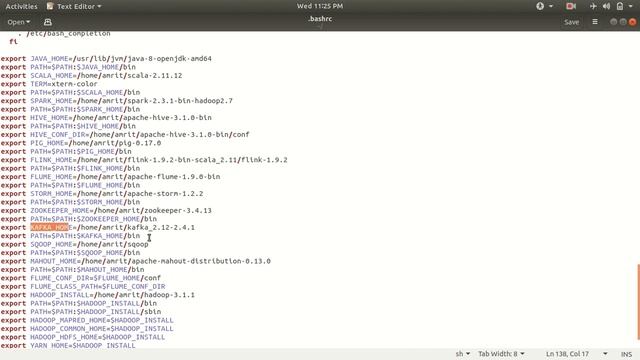Image resolution: width=640 pixels, height=360 pixels.
Task: Click the Ln 138, Col 17 status entry
Action: pyautogui.click(x=567, y=354)
